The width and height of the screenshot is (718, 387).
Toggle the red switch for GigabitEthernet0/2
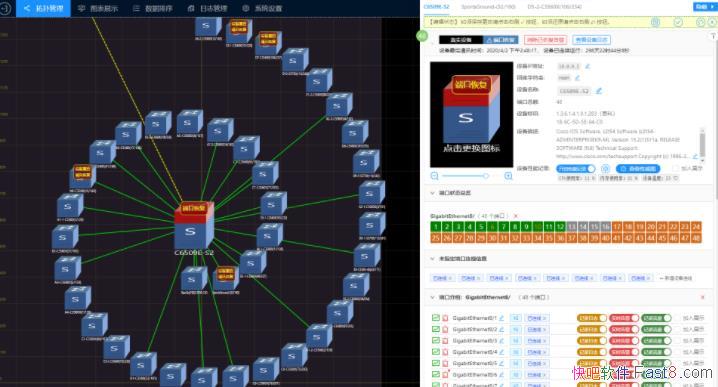point(624,329)
